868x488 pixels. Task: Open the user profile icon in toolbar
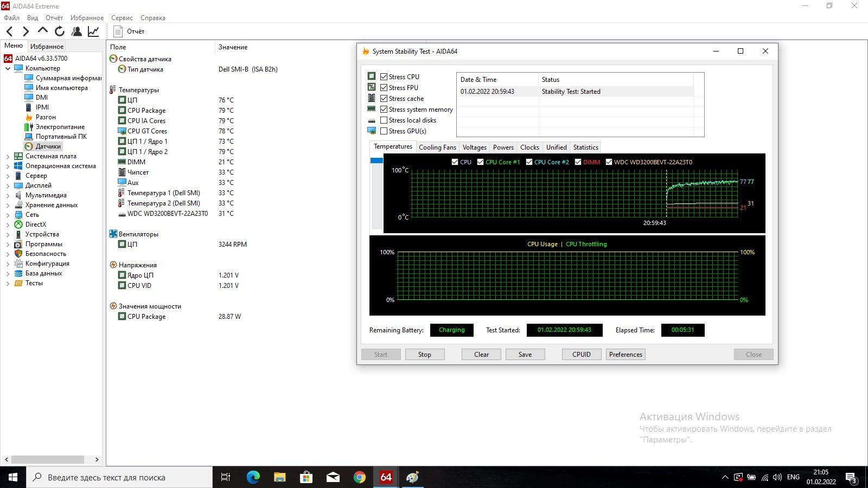pyautogui.click(x=76, y=31)
